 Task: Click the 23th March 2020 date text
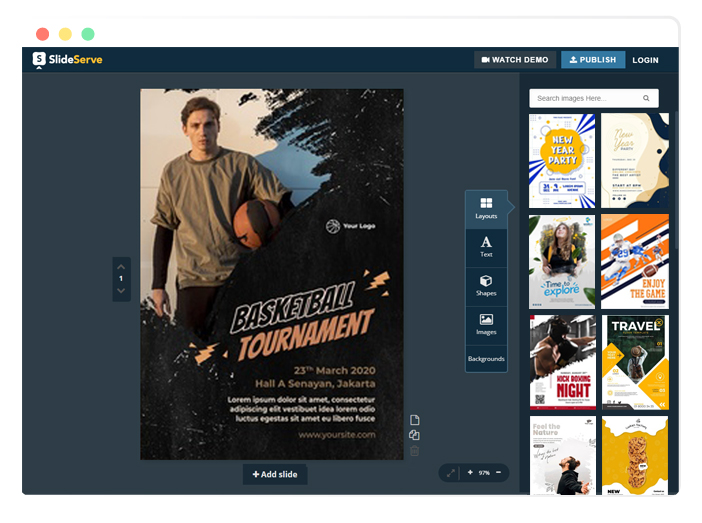334,371
